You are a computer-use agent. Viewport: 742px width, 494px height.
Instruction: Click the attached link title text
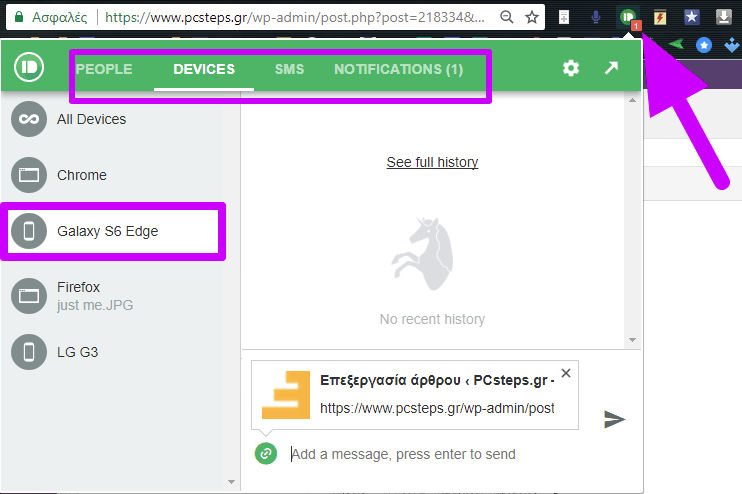tap(437, 380)
